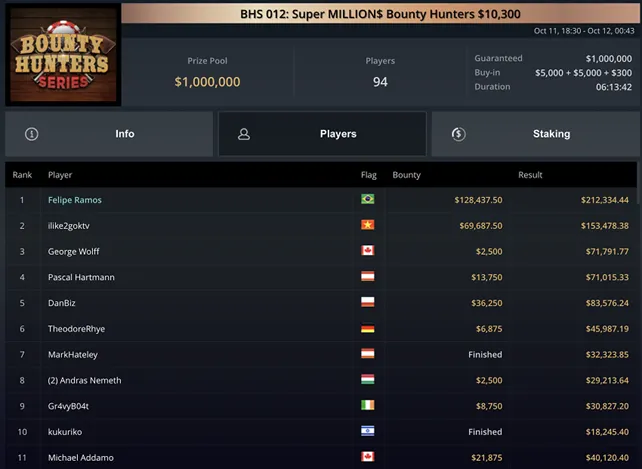Click Felipe Ramos's Brazil flag icon
The image size is (642, 469).
tap(368, 199)
